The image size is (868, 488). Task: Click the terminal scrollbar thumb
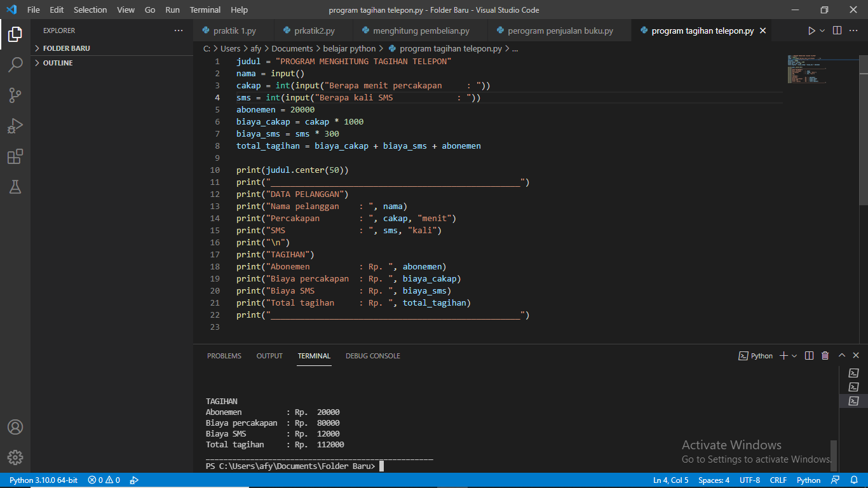pyautogui.click(x=834, y=456)
